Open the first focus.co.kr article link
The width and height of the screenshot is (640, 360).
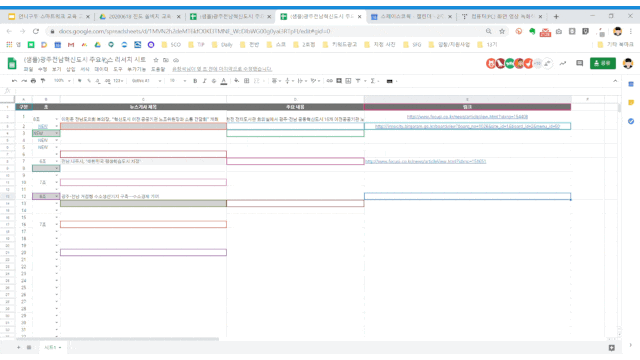point(467,117)
